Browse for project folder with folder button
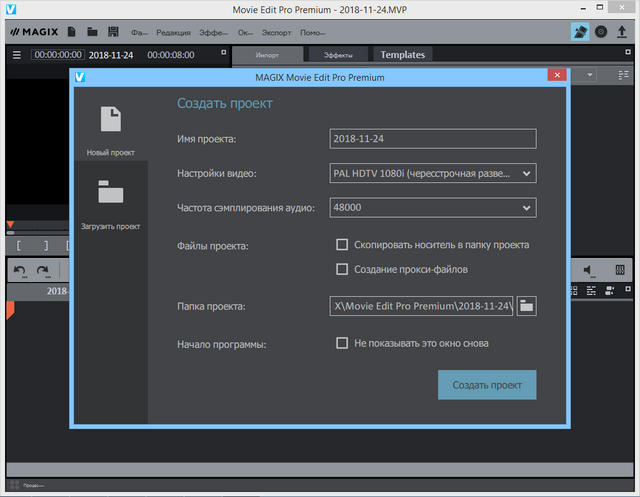The height and width of the screenshot is (497, 640). pos(527,306)
